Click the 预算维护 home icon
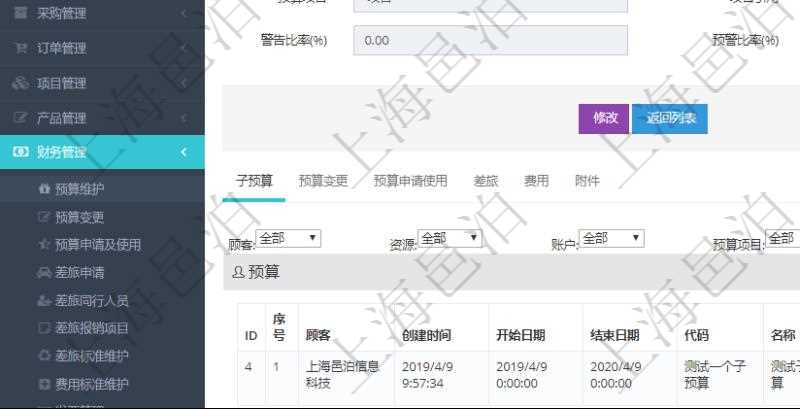Image resolution: width=800 pixels, height=409 pixels. [43, 188]
